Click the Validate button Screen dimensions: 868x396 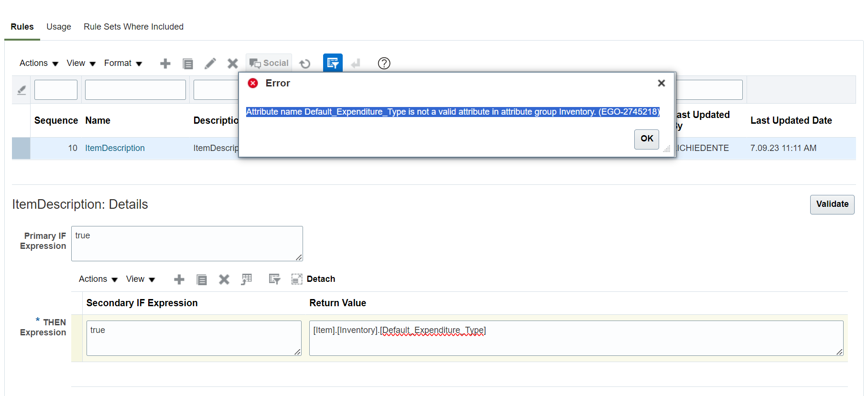tap(832, 204)
